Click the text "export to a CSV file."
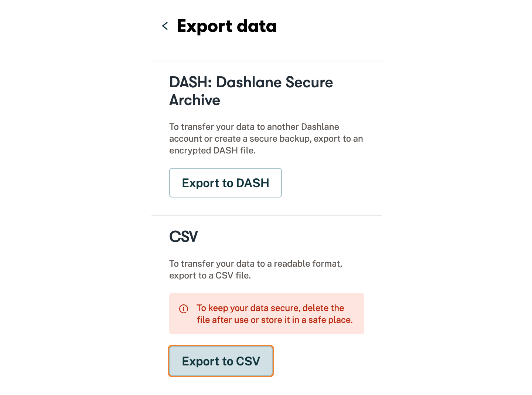Image resolution: width=532 pixels, height=395 pixels. tap(210, 276)
